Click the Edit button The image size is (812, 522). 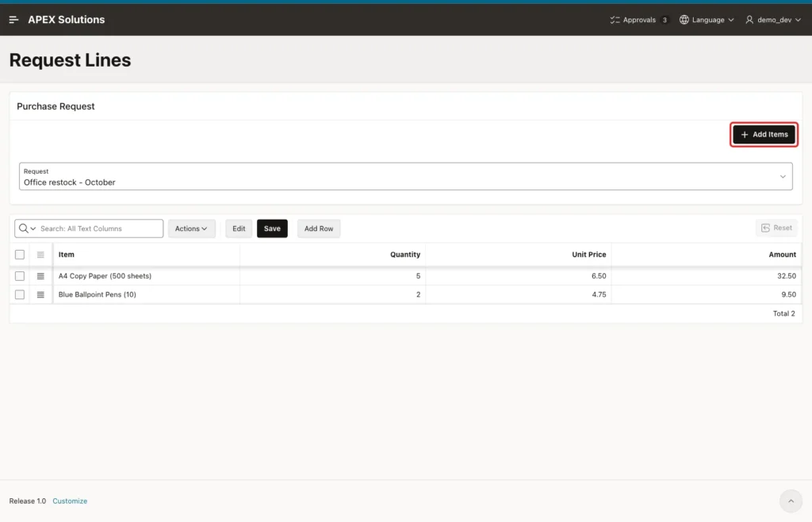(239, 228)
